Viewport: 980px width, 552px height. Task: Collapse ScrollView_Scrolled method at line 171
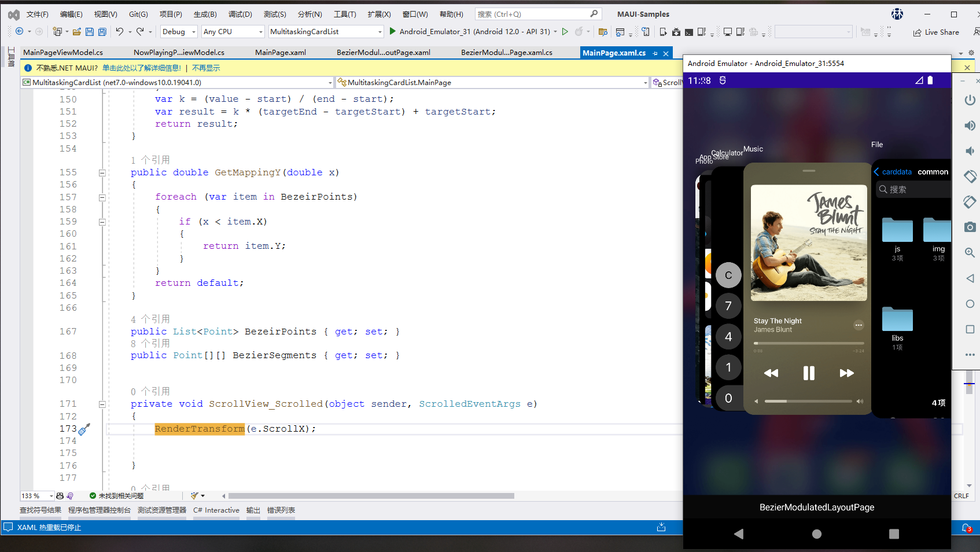[x=102, y=404]
